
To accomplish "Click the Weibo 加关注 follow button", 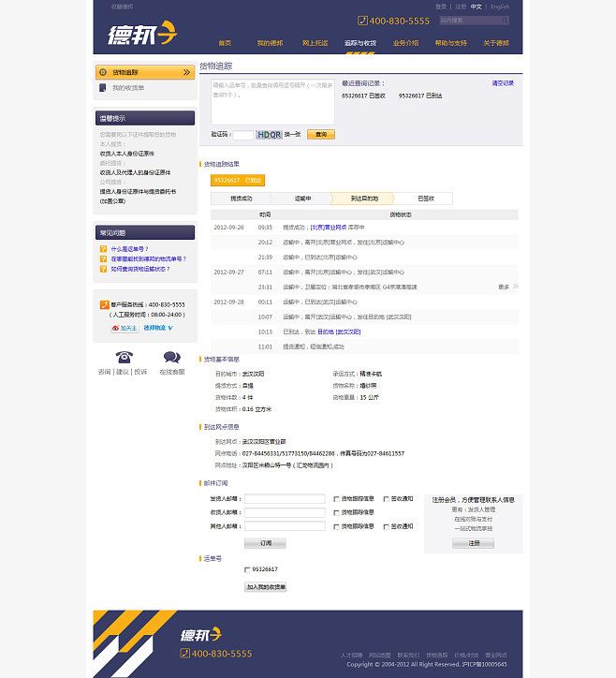I will pos(125,328).
